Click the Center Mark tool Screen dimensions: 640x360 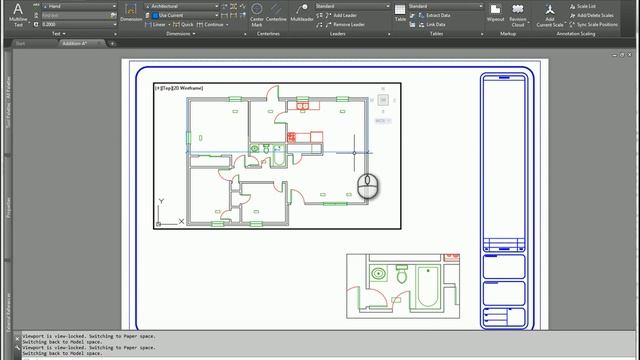(257, 15)
